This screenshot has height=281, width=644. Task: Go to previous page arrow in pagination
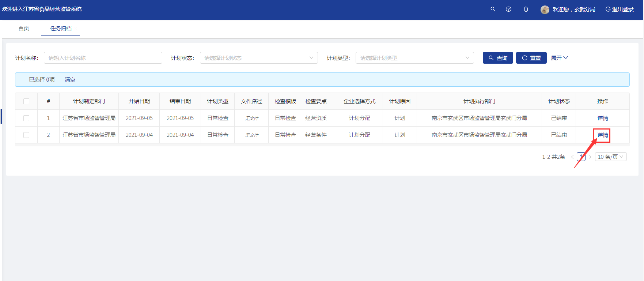(572, 157)
